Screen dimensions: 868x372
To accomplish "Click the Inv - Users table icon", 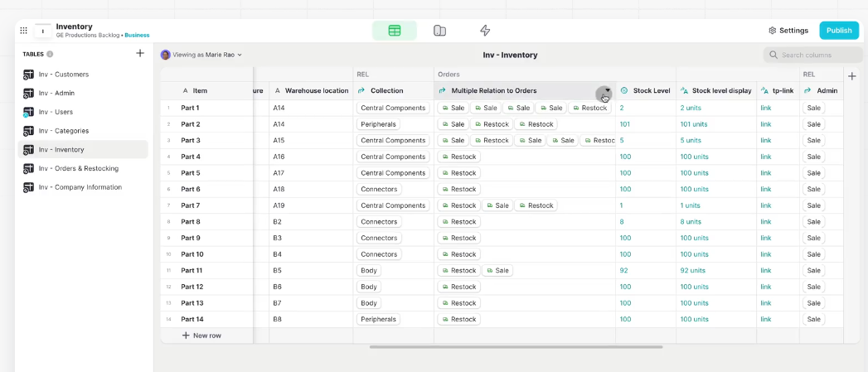I will 28,112.
